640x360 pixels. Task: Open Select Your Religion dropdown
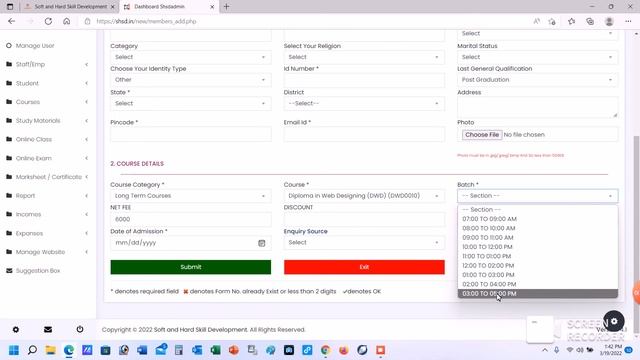tap(364, 57)
